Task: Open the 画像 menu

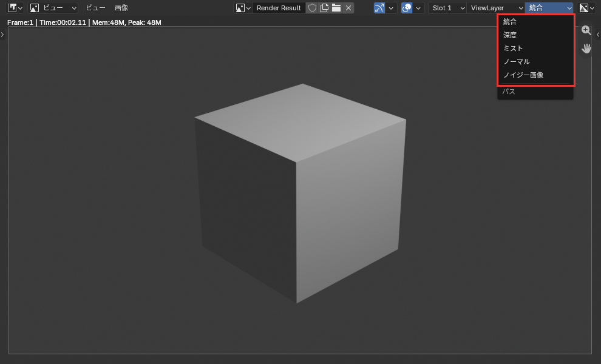Action: tap(121, 8)
